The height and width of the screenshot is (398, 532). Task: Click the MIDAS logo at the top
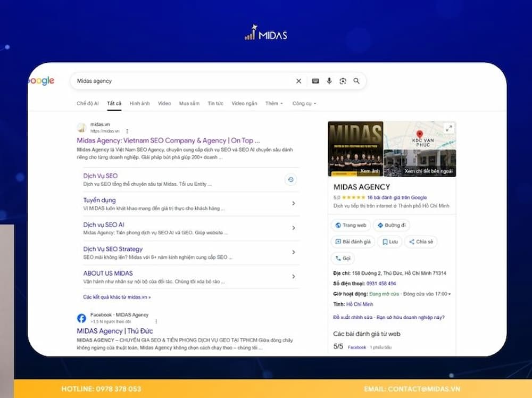pyautogui.click(x=266, y=32)
